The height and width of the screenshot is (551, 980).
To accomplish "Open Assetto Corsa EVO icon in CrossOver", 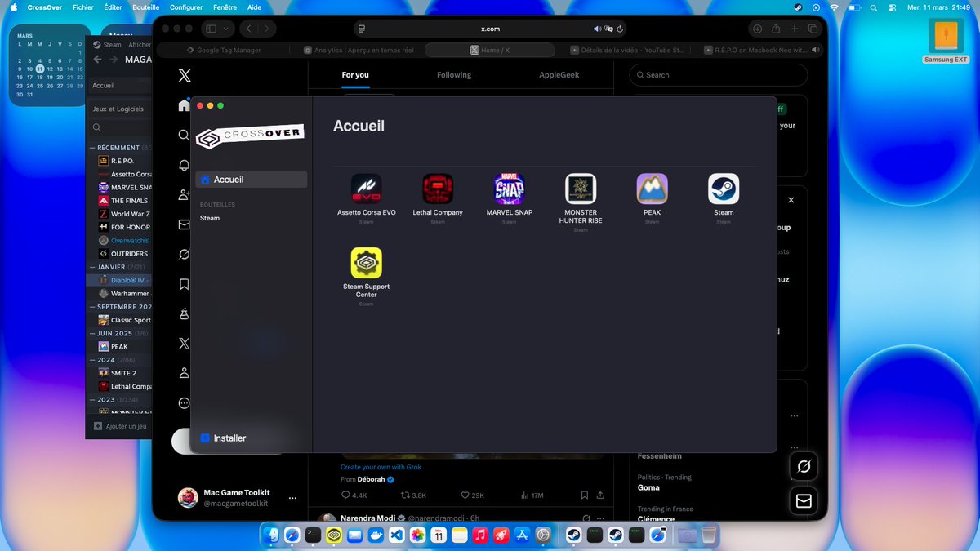I will click(x=366, y=189).
